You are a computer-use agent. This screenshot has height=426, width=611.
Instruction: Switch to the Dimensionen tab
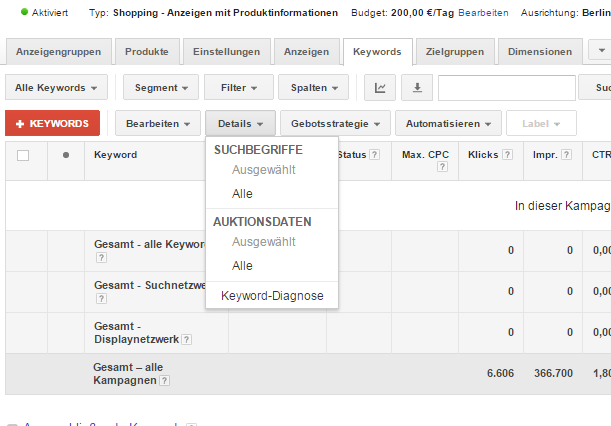click(540, 51)
